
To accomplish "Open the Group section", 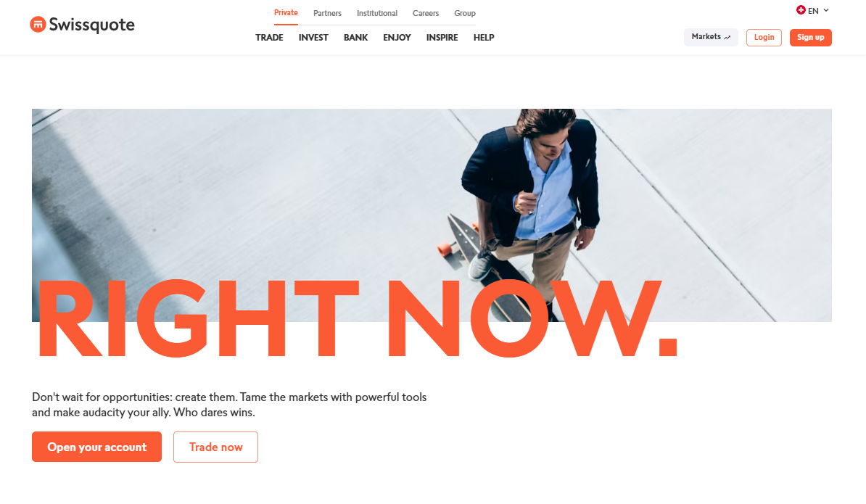I will (464, 13).
